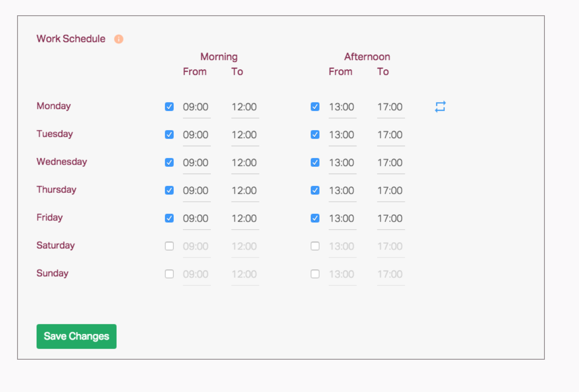Click the Work Schedule info icon
The image size is (579, 392).
point(118,39)
